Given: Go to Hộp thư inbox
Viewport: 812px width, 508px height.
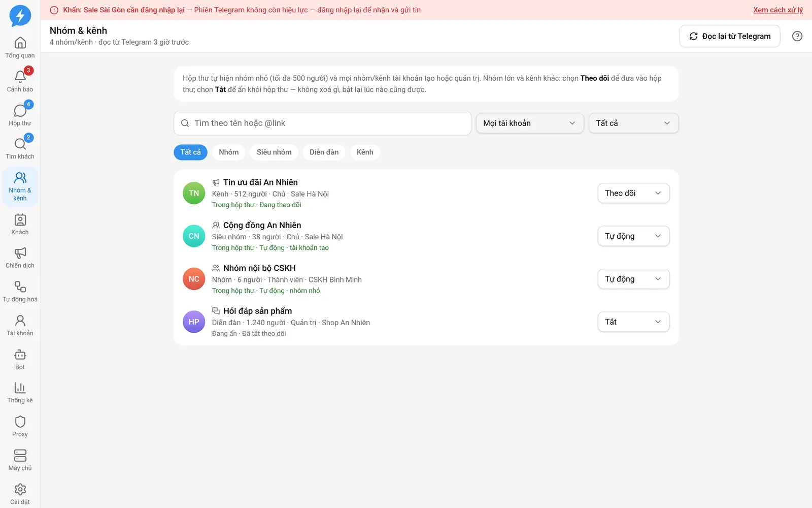Looking at the screenshot, I should click(20, 115).
